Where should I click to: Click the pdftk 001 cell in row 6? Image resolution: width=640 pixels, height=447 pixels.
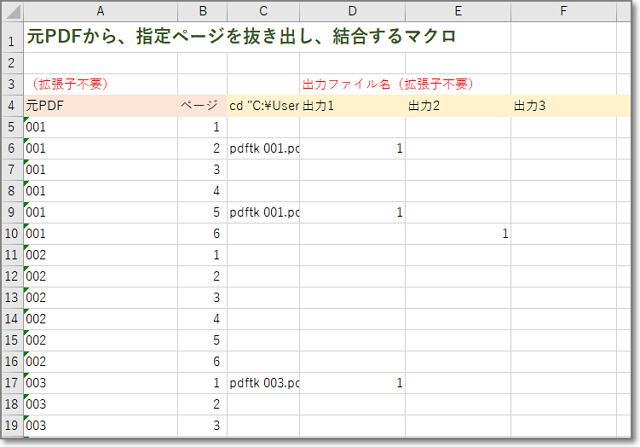(x=263, y=148)
